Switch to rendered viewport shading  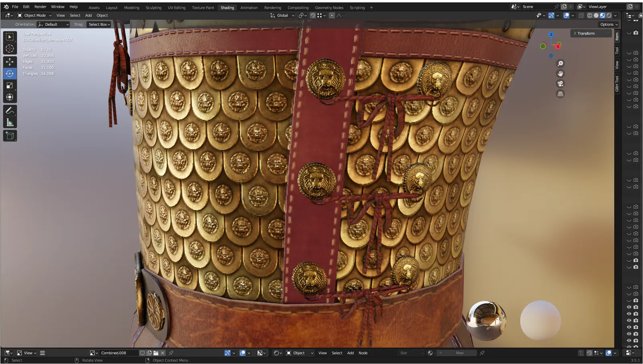point(609,15)
